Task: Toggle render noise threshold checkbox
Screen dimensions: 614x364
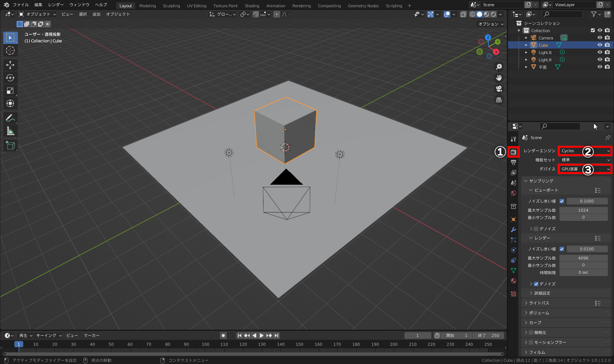Action: (x=562, y=249)
